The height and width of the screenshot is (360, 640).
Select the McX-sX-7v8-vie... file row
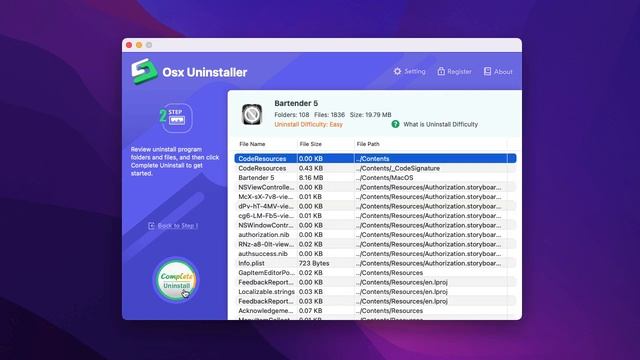point(375,197)
